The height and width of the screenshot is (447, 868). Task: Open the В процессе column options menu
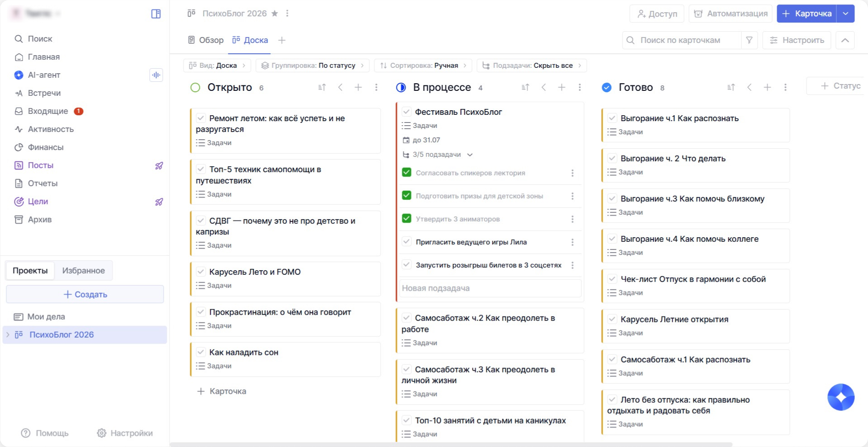[580, 87]
